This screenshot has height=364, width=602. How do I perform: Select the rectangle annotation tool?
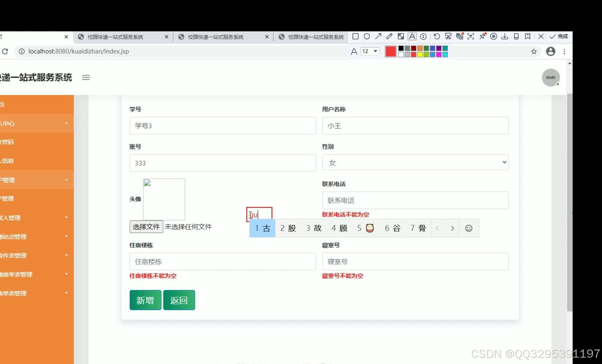tap(355, 36)
